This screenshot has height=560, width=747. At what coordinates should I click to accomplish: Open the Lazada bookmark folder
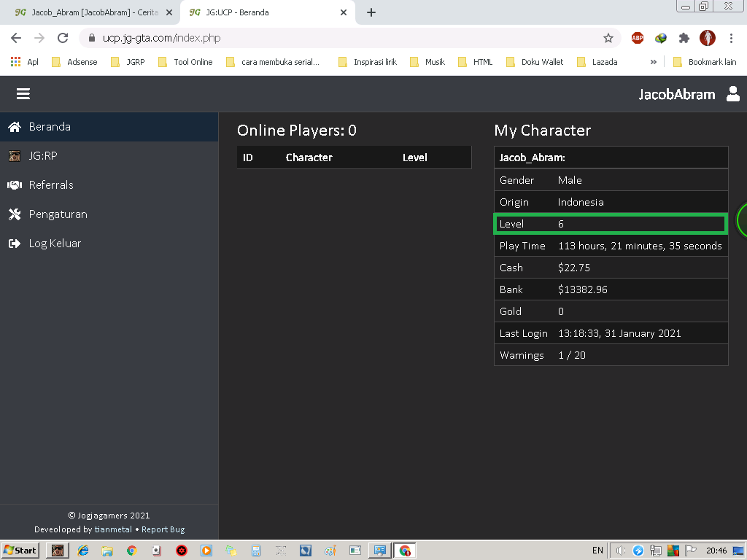click(597, 62)
